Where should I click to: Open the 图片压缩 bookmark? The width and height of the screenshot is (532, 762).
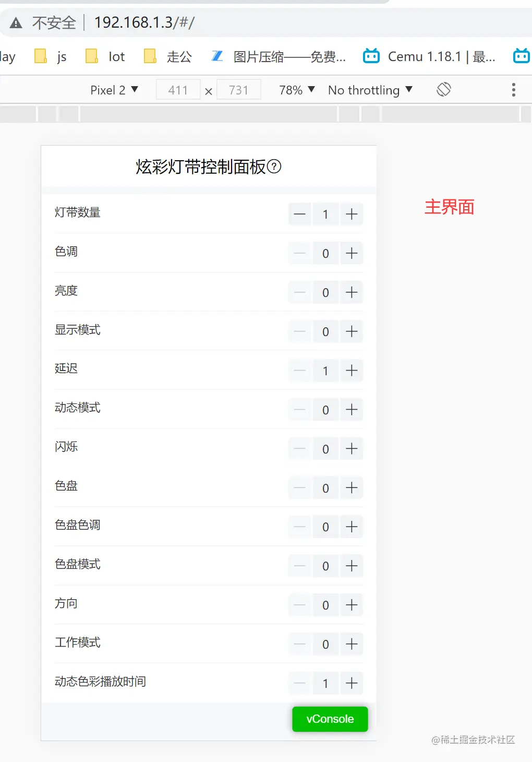point(279,56)
